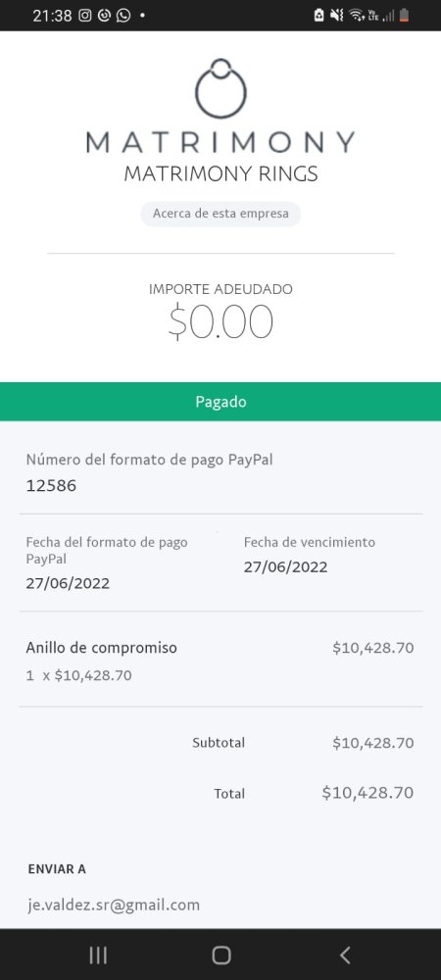Tap the MATRIMONY RINGS business name
Screen dimensions: 441x980
pyautogui.click(x=220, y=173)
